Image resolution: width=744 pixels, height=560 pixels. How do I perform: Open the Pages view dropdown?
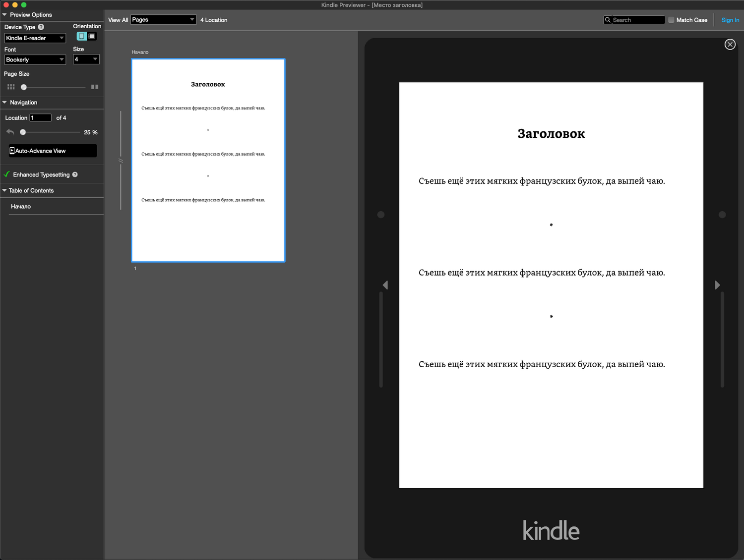click(163, 20)
